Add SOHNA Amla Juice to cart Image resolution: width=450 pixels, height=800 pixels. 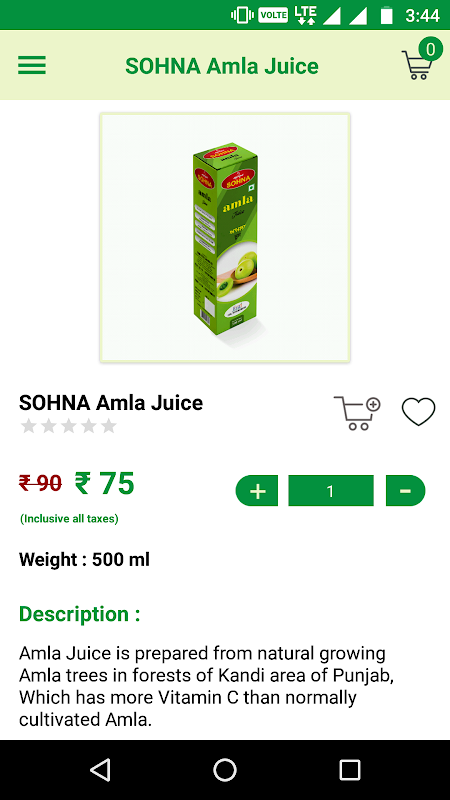pos(357,413)
